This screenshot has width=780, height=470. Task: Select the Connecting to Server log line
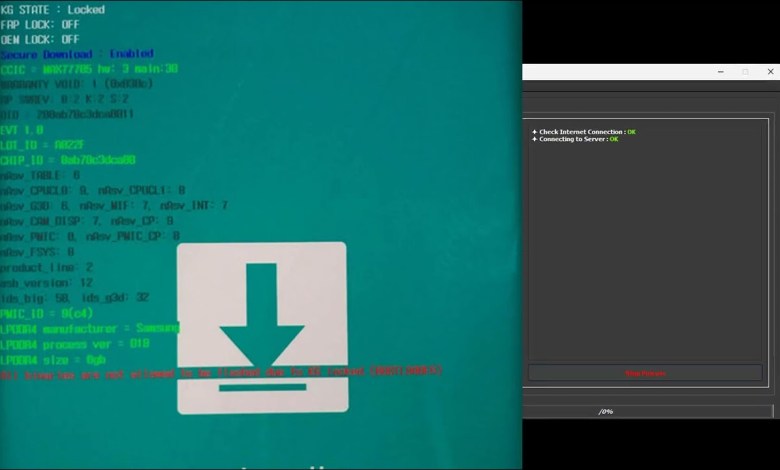[575, 139]
